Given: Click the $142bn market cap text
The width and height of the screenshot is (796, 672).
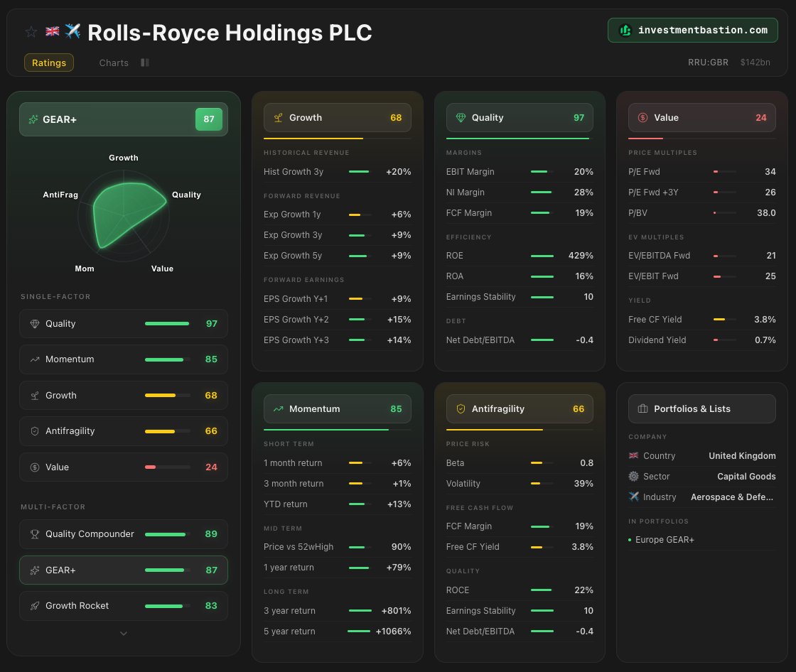Looking at the screenshot, I should click(x=755, y=63).
